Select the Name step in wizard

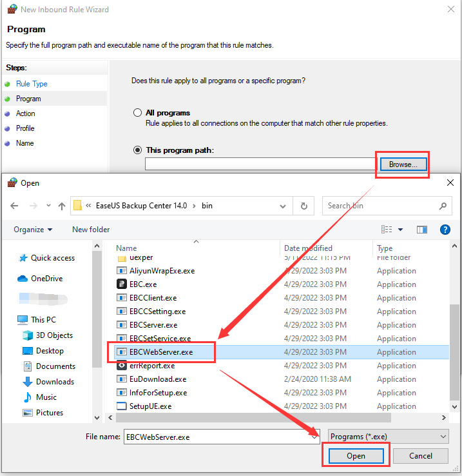coord(25,143)
